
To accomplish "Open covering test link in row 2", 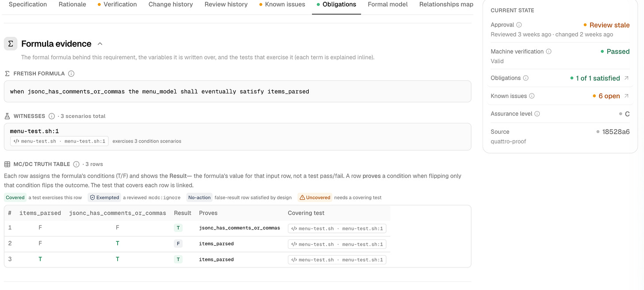I will coord(337,244).
